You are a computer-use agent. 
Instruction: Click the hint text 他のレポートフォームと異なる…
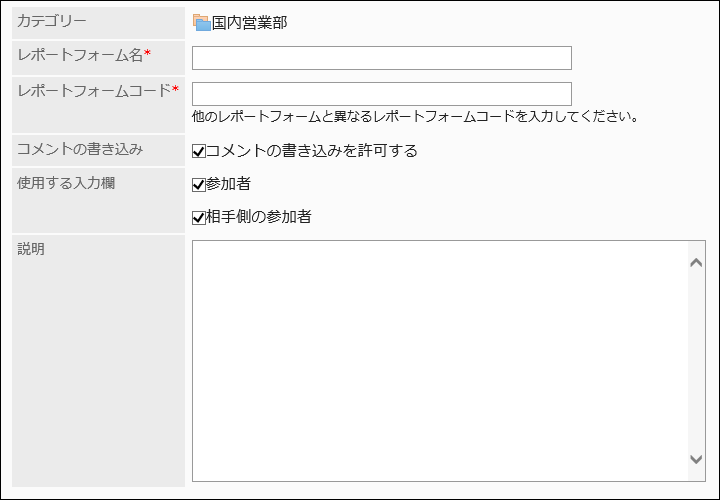point(416,117)
